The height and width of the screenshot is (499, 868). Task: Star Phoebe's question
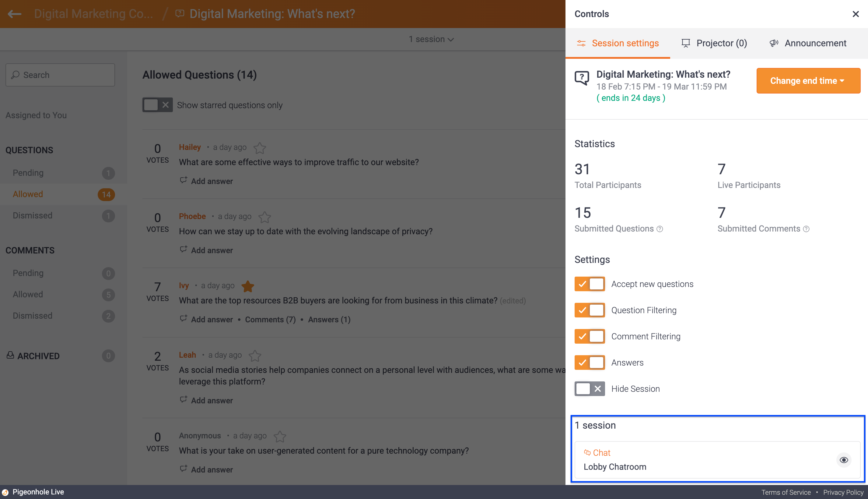pos(264,217)
